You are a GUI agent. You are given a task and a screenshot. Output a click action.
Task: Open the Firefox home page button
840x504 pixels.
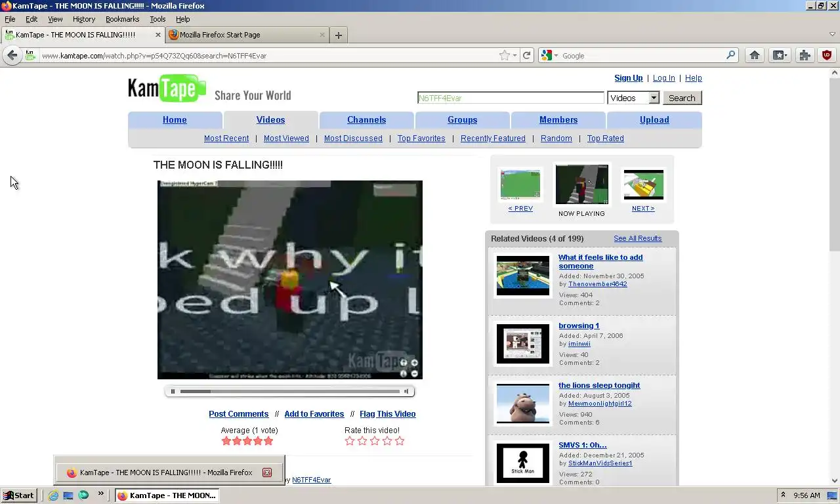pos(755,56)
